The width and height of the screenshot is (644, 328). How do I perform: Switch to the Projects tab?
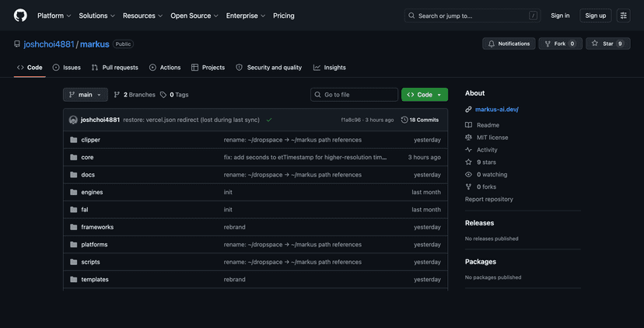point(208,68)
